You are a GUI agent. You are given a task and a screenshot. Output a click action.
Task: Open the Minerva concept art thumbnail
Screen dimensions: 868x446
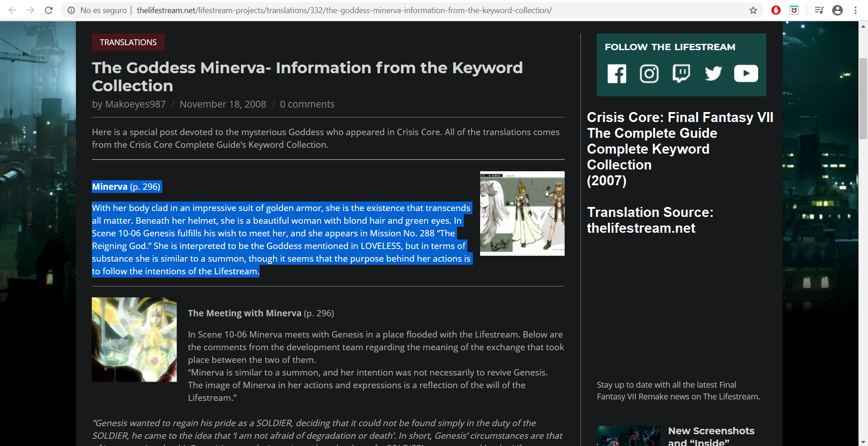coord(522,213)
